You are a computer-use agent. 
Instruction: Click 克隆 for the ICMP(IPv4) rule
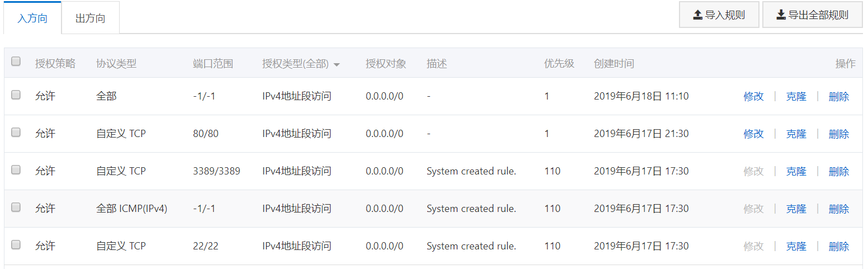click(796, 209)
